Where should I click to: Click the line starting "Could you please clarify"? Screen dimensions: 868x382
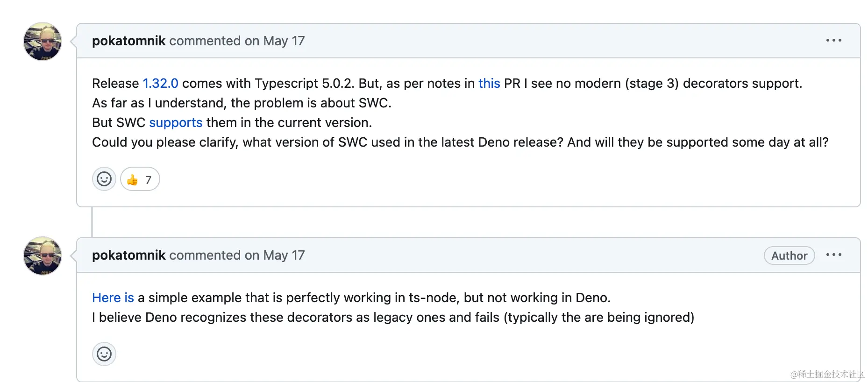460,142
